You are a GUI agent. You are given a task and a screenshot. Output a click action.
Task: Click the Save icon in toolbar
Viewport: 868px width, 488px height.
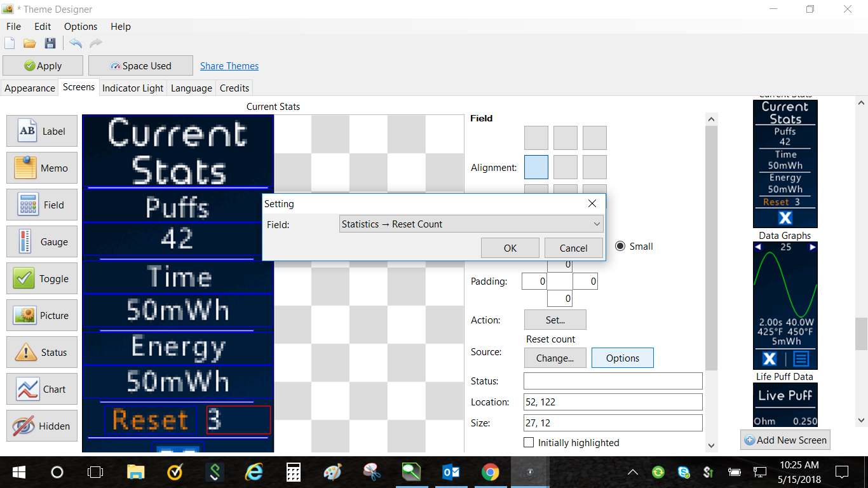point(50,43)
